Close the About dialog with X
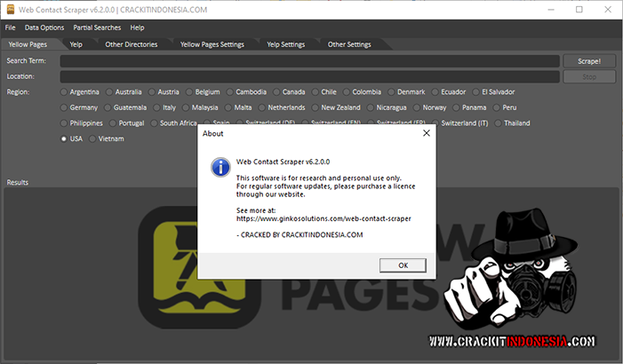623x364 pixels. pyautogui.click(x=426, y=133)
